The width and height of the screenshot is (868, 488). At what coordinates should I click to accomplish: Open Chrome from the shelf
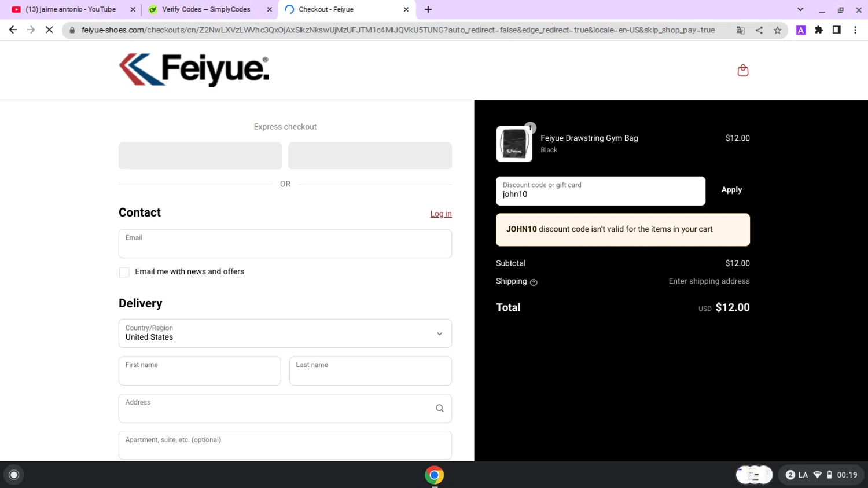click(434, 475)
